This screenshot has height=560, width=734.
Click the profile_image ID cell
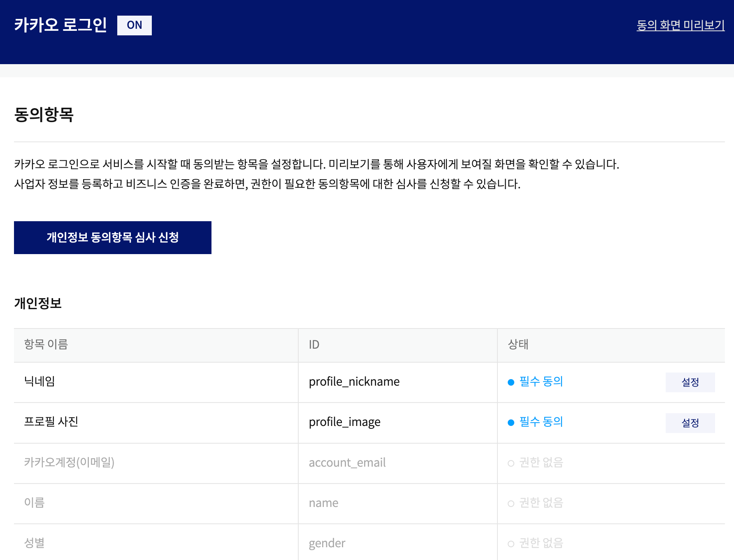[x=398, y=423]
